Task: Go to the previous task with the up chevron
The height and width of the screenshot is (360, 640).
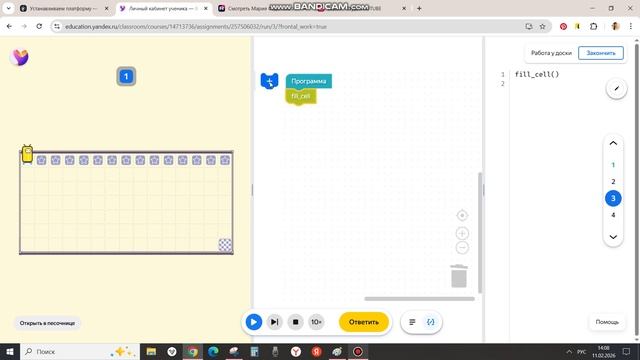Action: (613, 143)
